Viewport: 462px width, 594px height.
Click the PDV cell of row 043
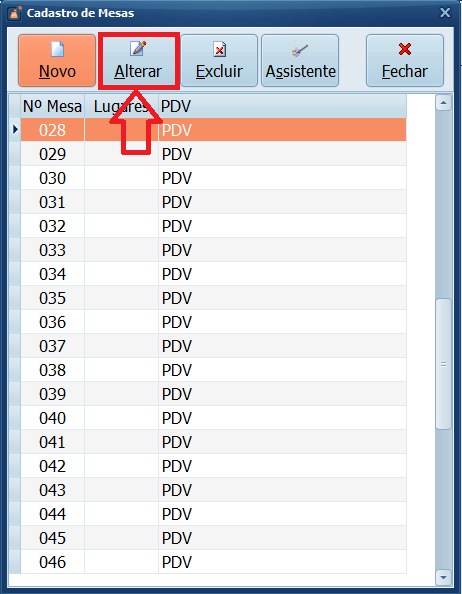tap(283, 490)
